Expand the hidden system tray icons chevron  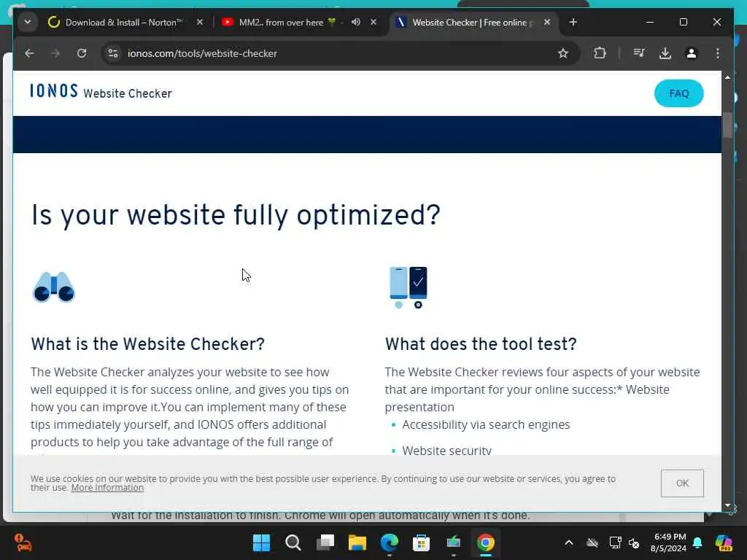click(569, 542)
